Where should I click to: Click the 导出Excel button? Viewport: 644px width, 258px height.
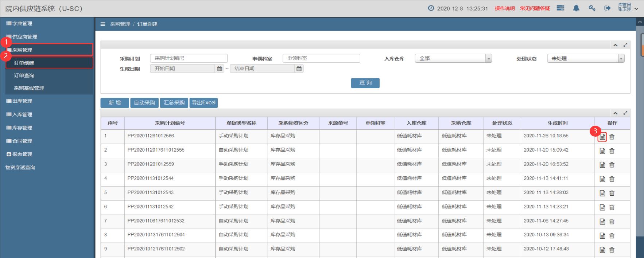204,103
